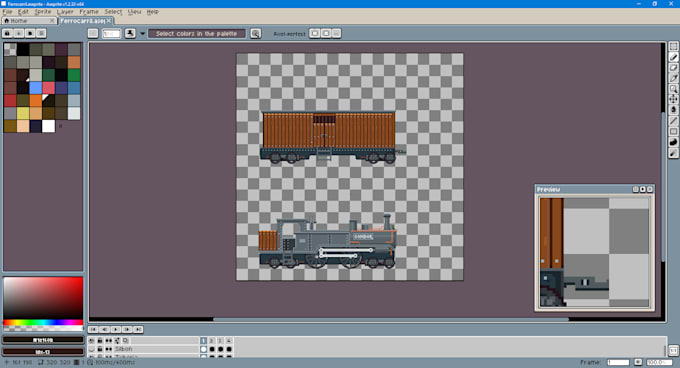Select the Paint Bucket tool
The width and height of the screenshot is (680, 368).
673,110
